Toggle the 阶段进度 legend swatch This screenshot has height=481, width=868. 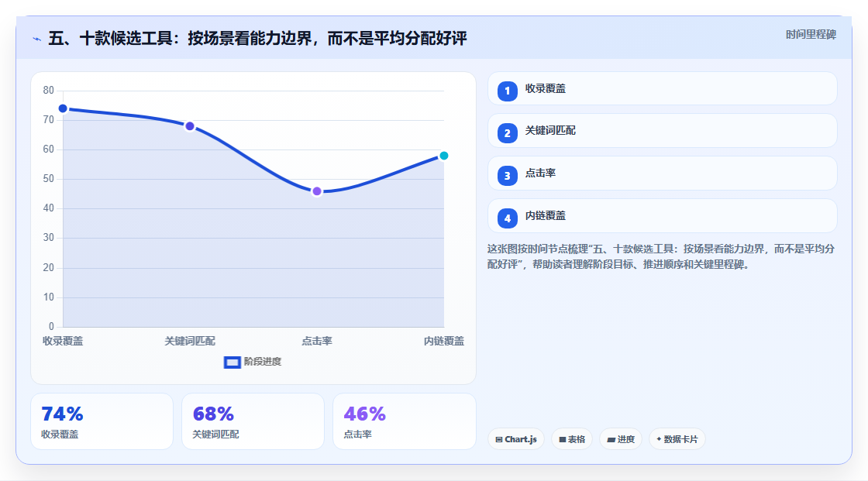(x=232, y=362)
